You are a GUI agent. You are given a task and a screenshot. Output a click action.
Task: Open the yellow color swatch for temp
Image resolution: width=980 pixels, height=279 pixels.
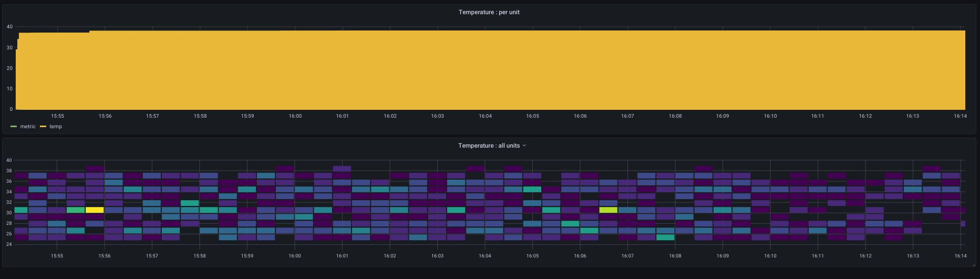43,127
